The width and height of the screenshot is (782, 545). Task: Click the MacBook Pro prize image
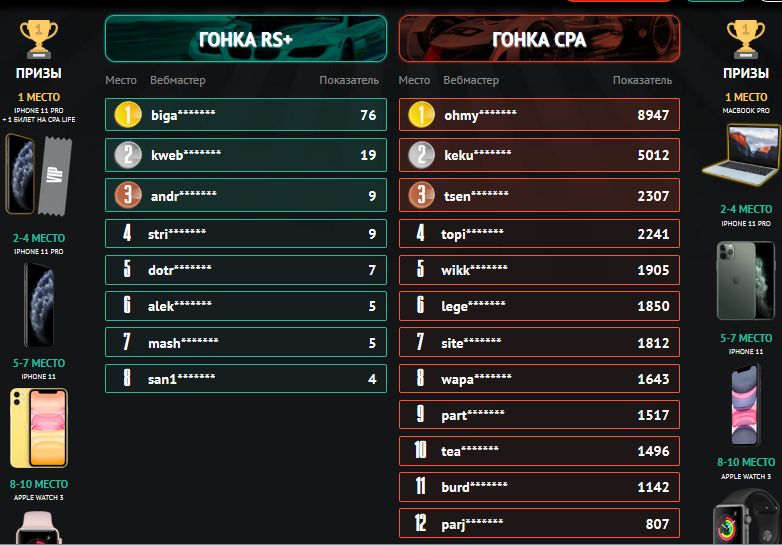point(742,155)
